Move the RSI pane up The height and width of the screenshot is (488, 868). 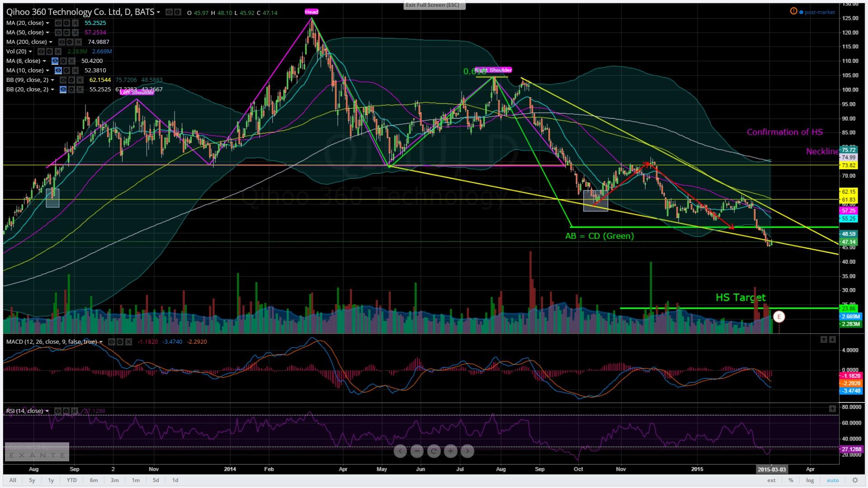(x=832, y=408)
